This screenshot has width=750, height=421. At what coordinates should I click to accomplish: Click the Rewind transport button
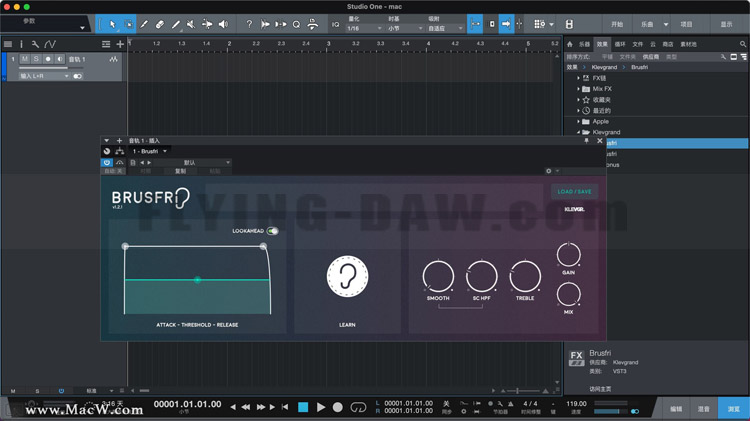tap(246, 407)
